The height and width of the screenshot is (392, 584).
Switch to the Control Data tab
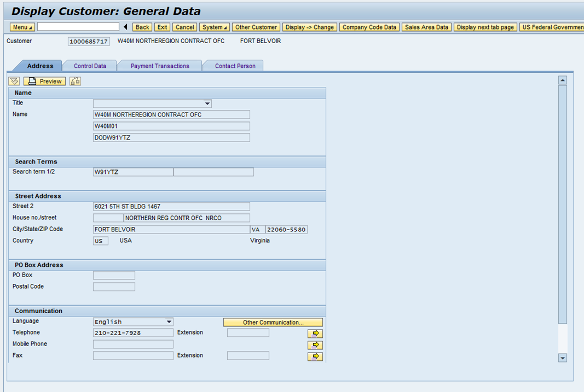click(x=89, y=65)
